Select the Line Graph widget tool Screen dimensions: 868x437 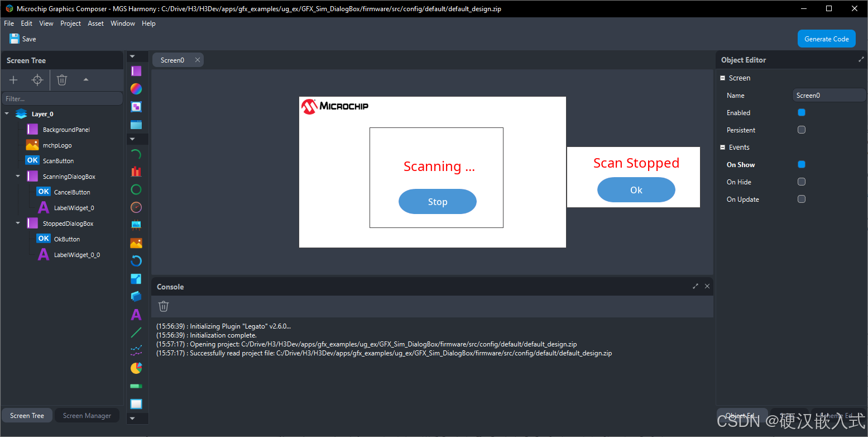coord(136,350)
